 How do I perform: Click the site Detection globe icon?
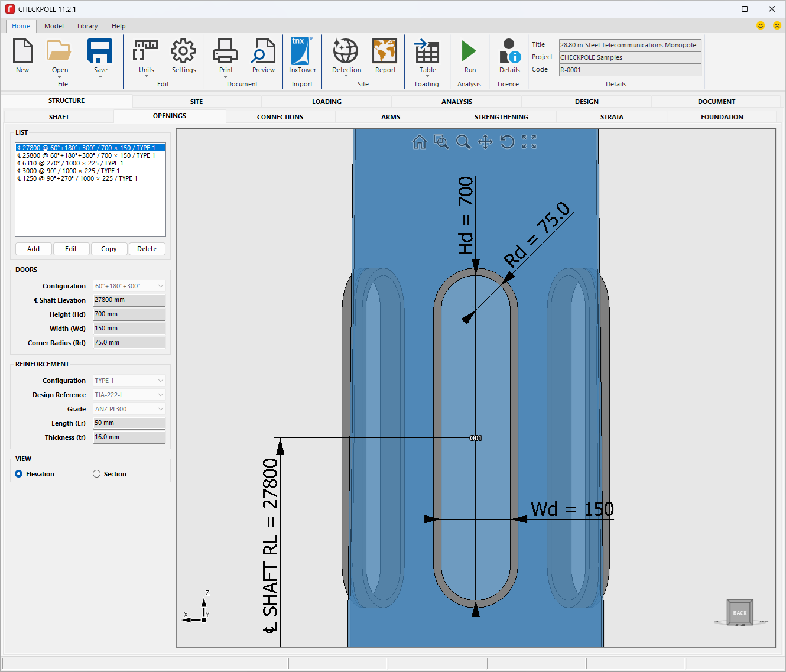tap(346, 51)
